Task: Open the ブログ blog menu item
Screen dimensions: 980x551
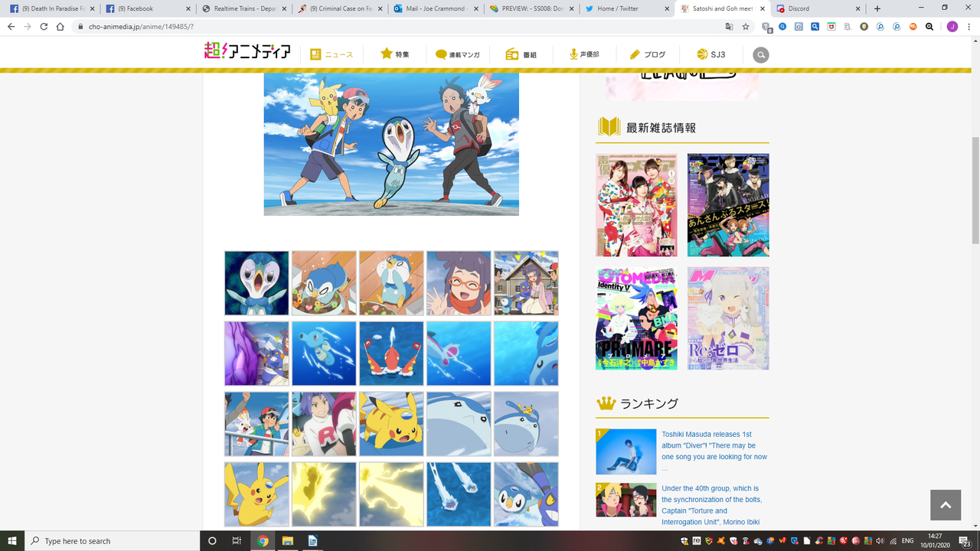Action: pyautogui.click(x=648, y=55)
